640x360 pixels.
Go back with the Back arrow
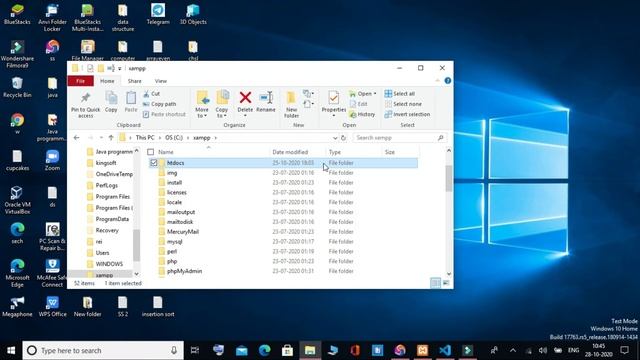coord(76,138)
